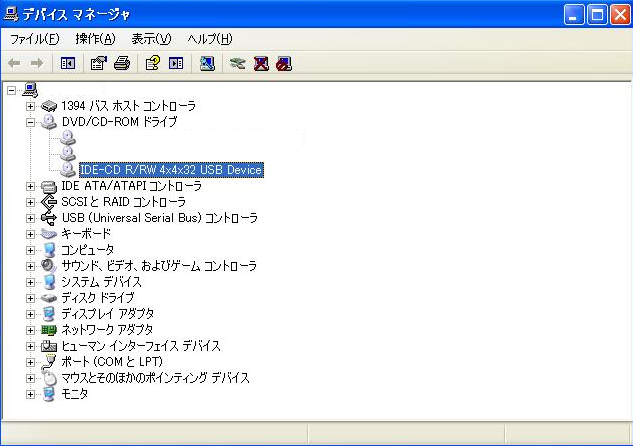Click the DVD/CD-ROM ドライブ disc icon
This screenshot has height=446, width=633.
49,122
